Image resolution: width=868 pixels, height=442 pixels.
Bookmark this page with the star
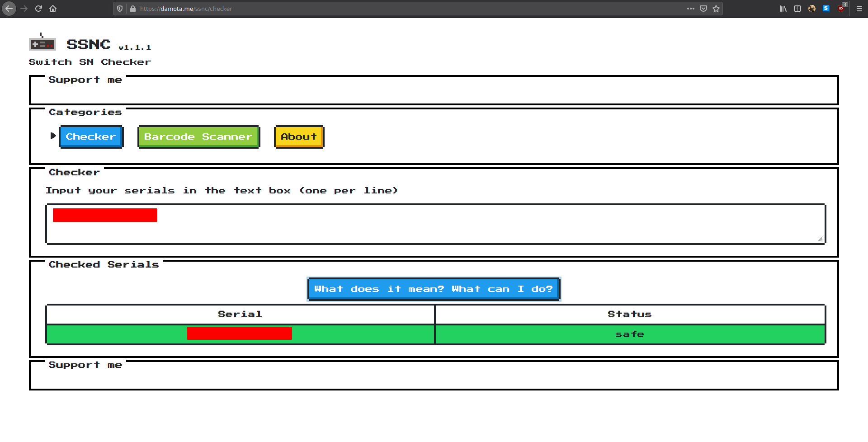coord(716,9)
